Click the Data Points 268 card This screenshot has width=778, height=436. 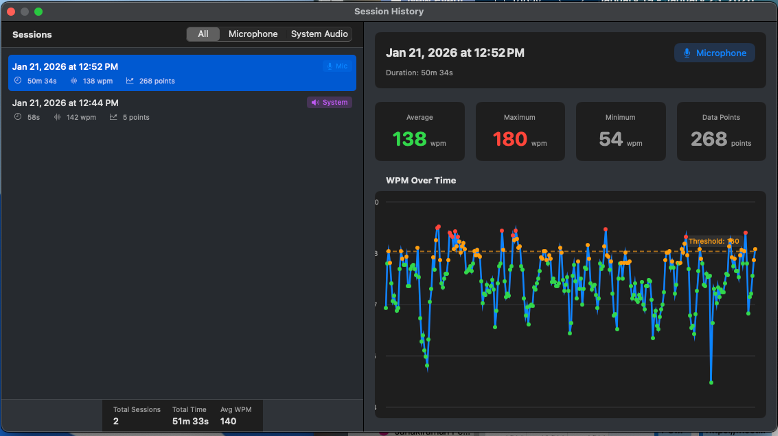pos(721,131)
